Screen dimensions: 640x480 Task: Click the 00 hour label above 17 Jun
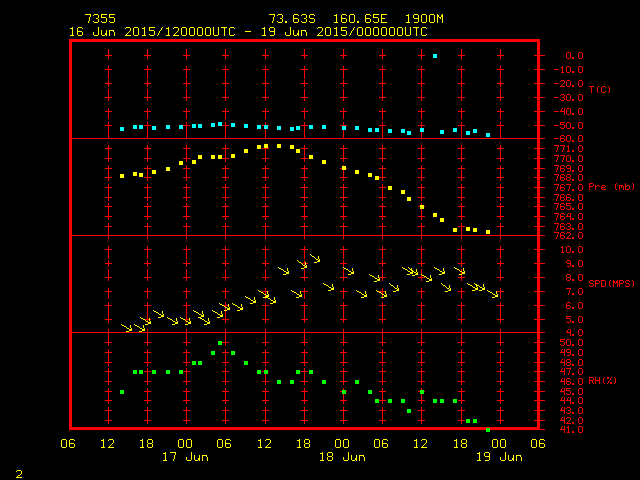(x=185, y=444)
